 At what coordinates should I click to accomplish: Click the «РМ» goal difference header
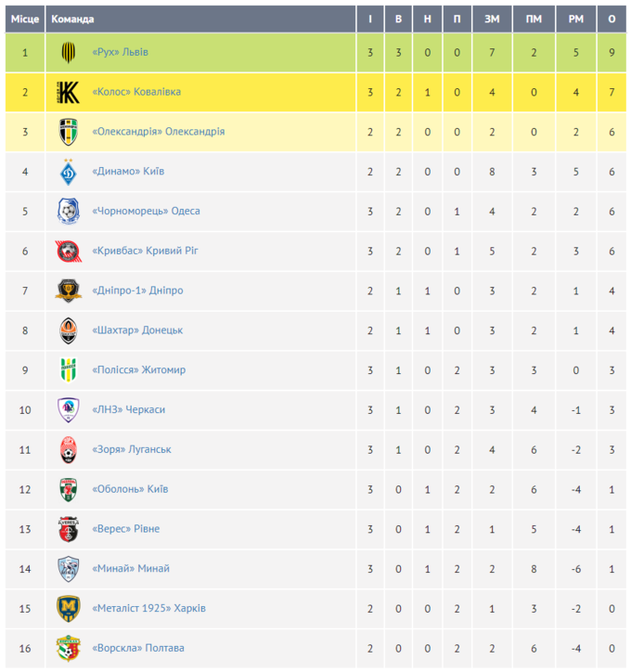tap(576, 19)
